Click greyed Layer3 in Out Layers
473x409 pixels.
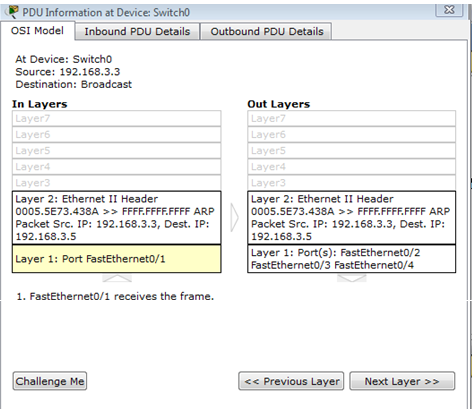[x=352, y=183]
